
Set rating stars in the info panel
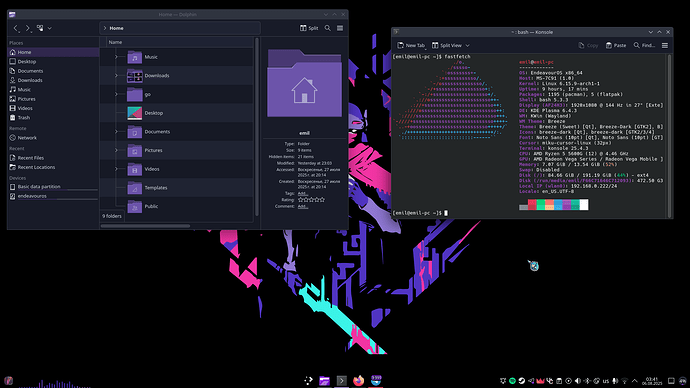pos(312,200)
